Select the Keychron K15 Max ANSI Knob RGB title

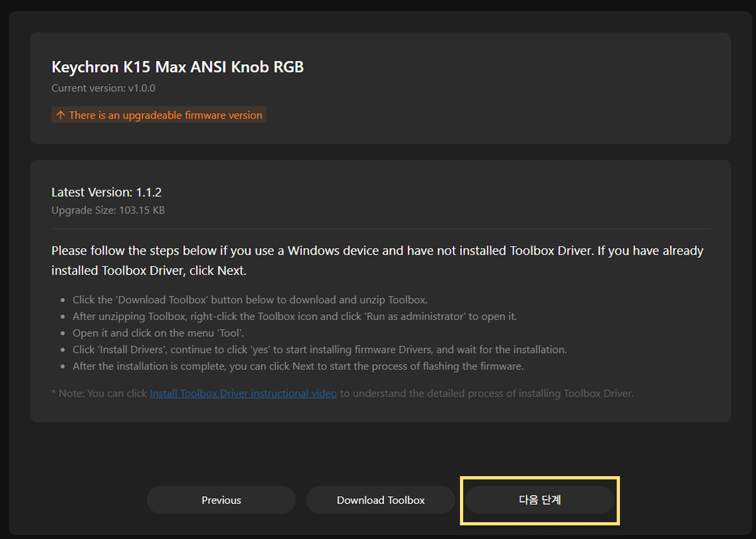178,67
